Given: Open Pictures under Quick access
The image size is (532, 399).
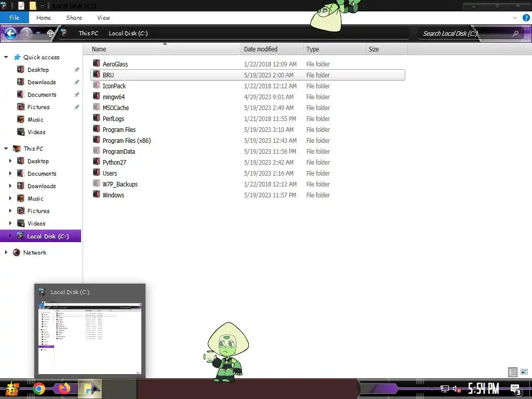Looking at the screenshot, I should pyautogui.click(x=38, y=107).
